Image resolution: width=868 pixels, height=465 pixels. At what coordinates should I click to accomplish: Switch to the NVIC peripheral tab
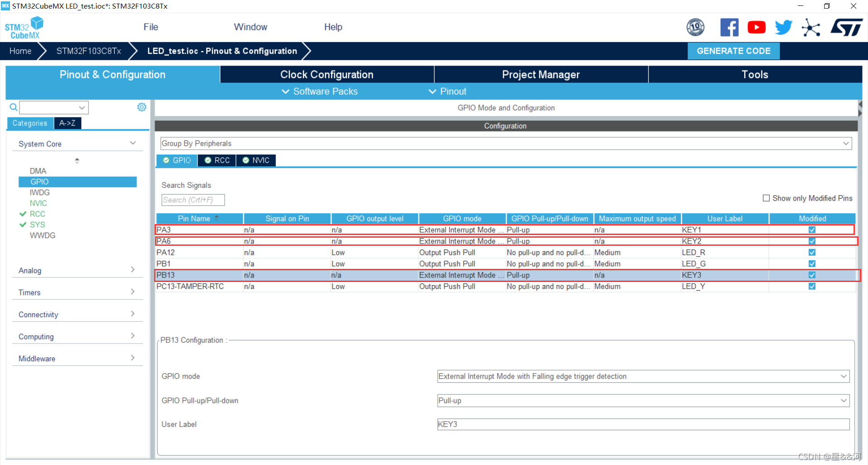tap(256, 160)
